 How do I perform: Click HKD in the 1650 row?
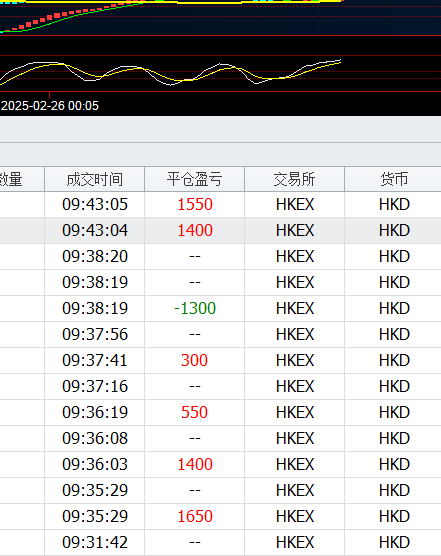click(x=394, y=516)
